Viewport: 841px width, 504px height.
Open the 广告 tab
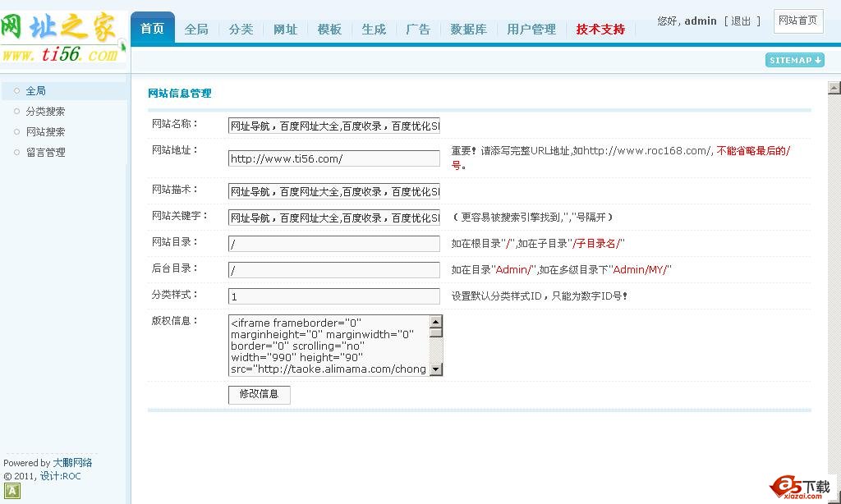pos(418,29)
